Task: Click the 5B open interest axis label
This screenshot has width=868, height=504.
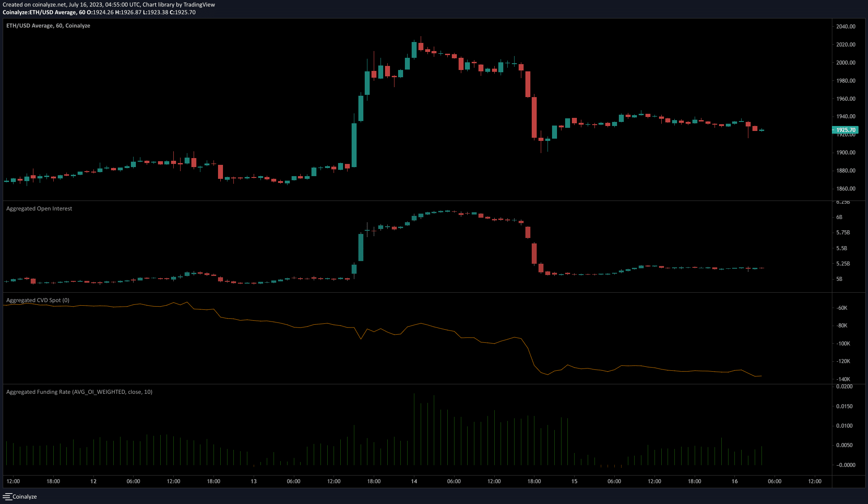Action: click(839, 279)
